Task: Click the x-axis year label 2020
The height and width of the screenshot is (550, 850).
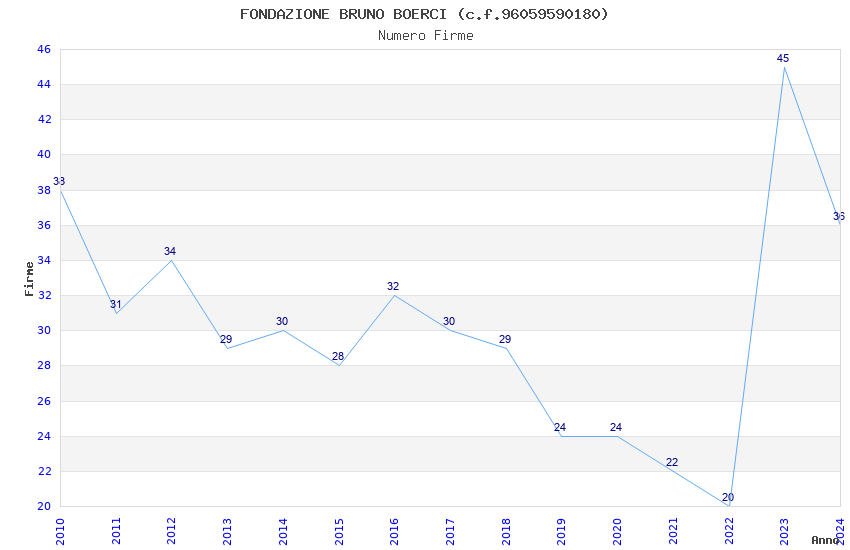Action: click(x=617, y=532)
